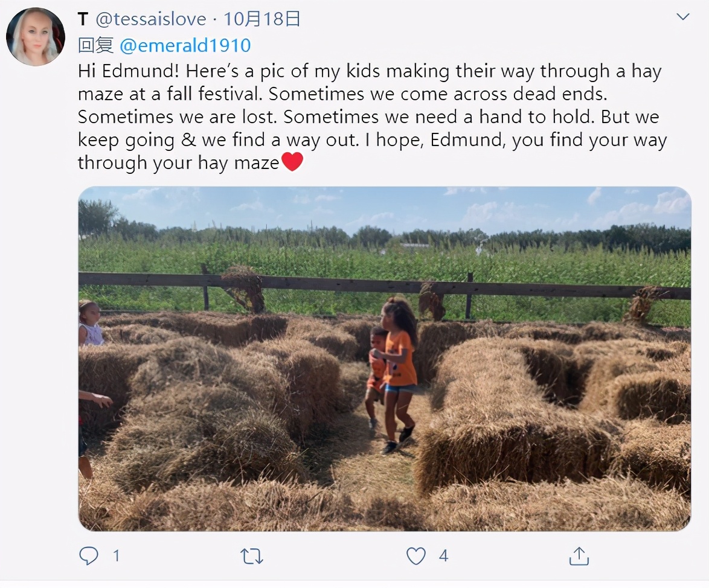Click the reply count number 1
The height and width of the screenshot is (588, 709).
116,556
